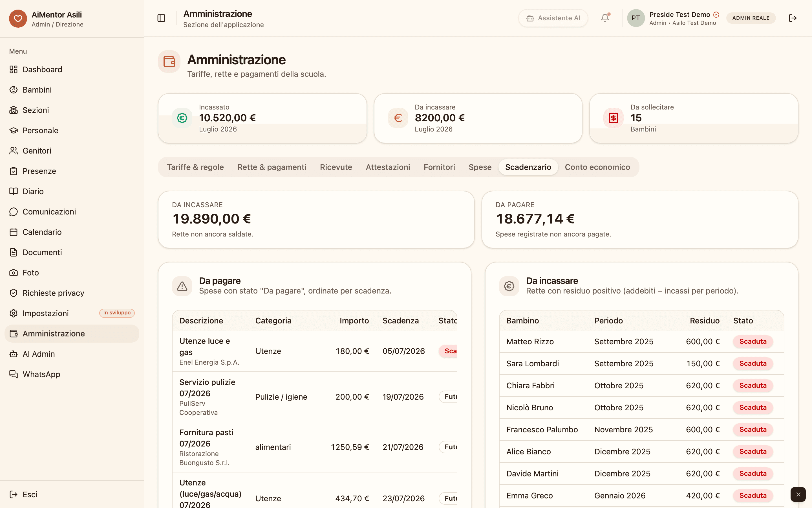This screenshot has height=508, width=812.
Task: Click the ADMIN REALE badge
Action: [751, 18]
